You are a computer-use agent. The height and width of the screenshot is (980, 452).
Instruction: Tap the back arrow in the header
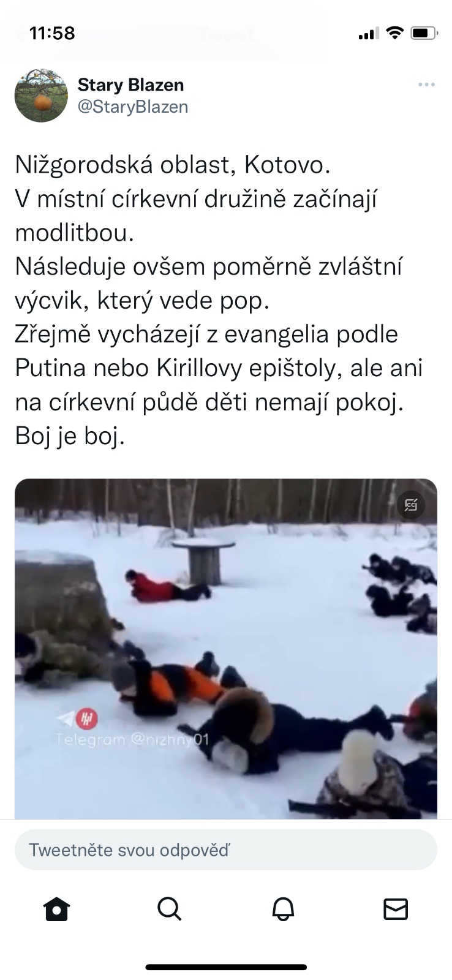pos(20,34)
